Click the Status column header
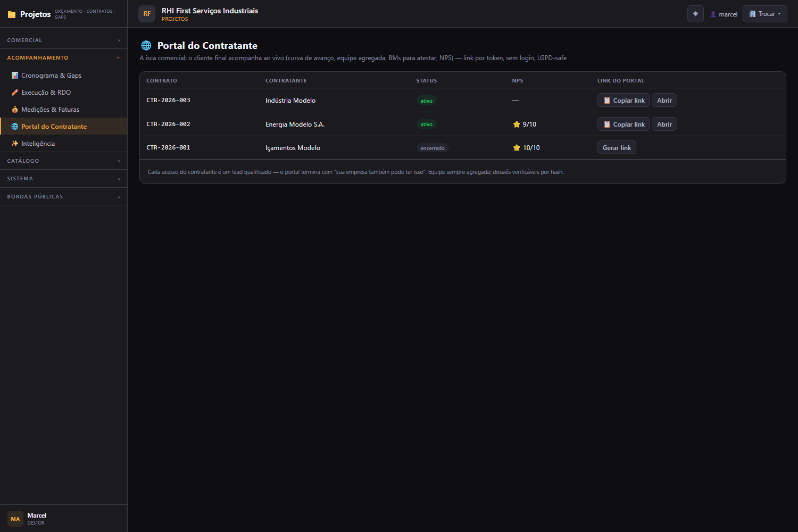 [x=427, y=81]
